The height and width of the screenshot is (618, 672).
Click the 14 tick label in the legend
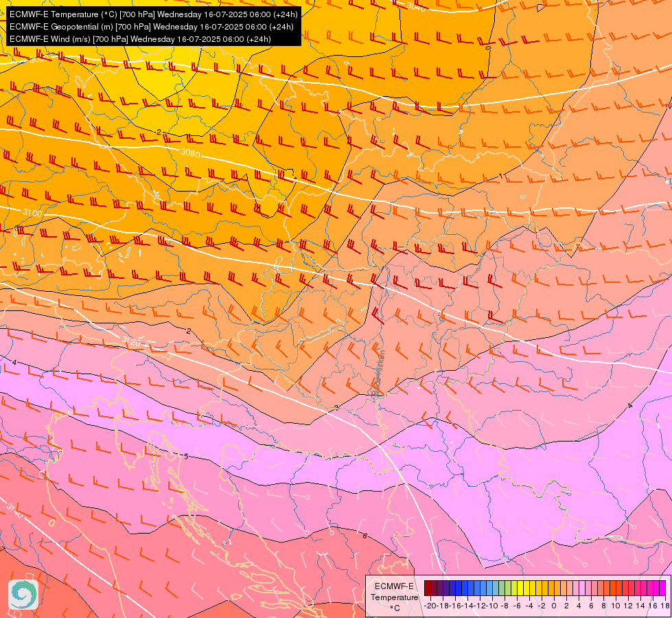click(640, 606)
